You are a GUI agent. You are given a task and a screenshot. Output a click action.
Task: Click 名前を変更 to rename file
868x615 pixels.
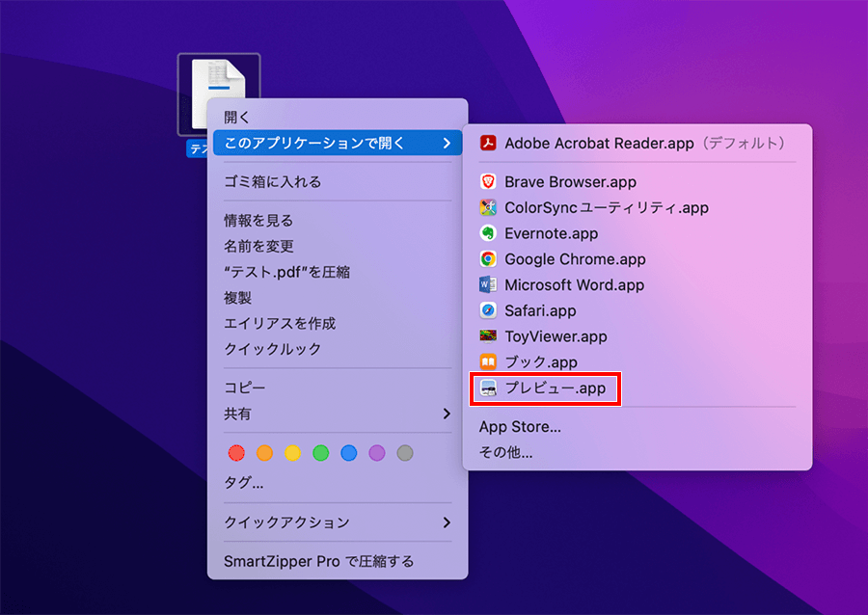pos(338,246)
